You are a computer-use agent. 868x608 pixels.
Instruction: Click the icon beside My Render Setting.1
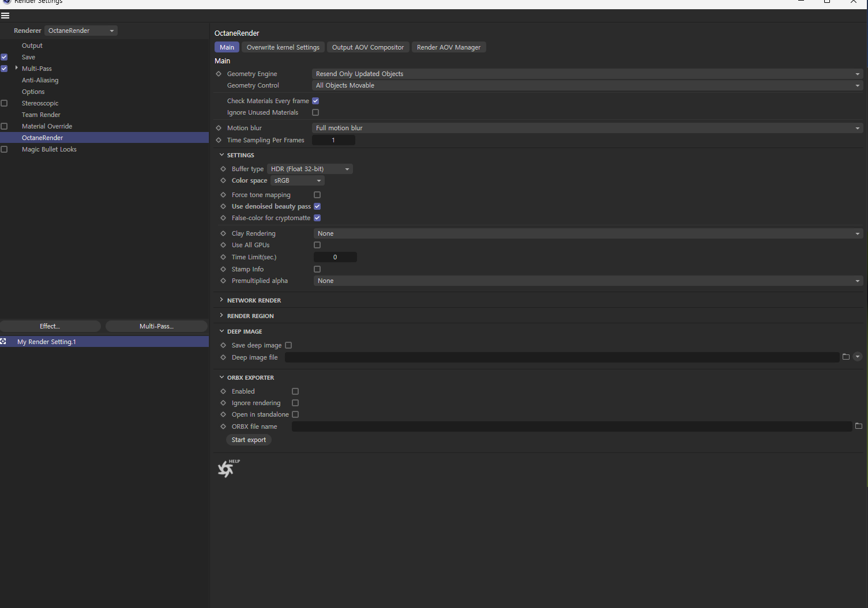[x=3, y=342]
